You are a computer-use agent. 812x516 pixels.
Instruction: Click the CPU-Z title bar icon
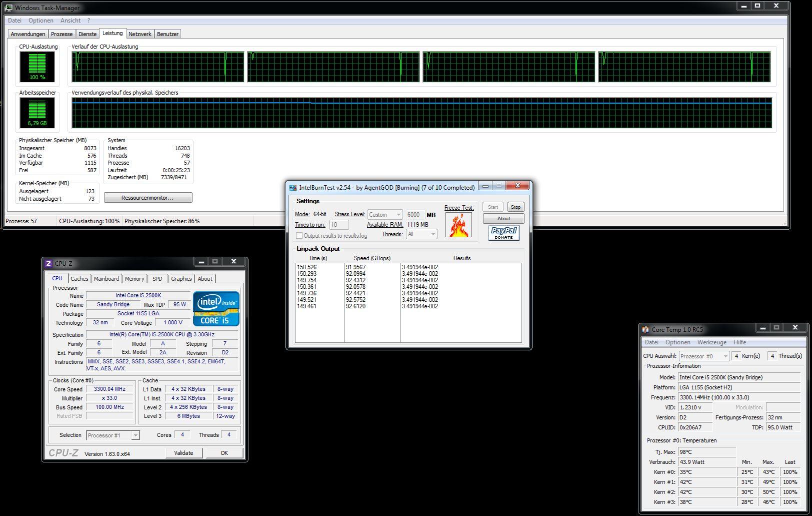click(48, 263)
